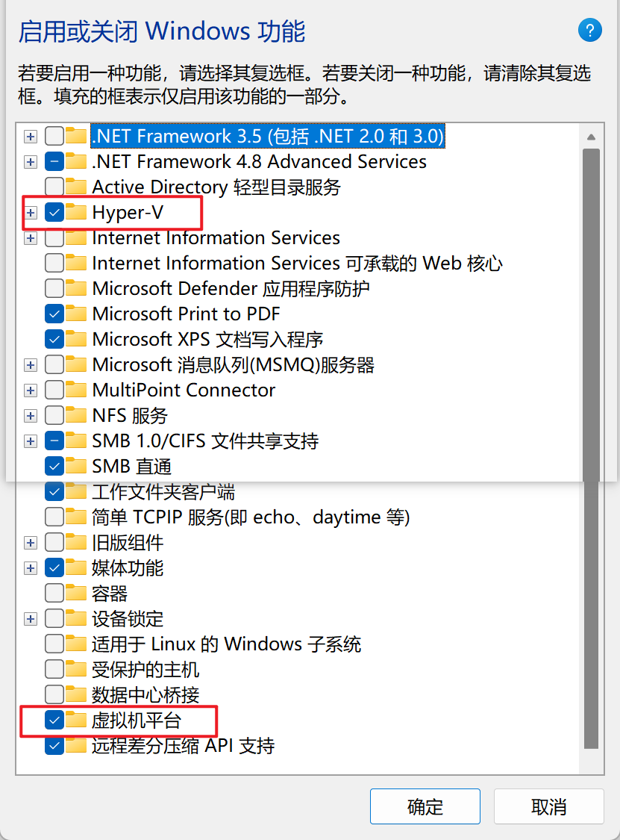Expand the Hyper-V tree node
This screenshot has width=620, height=840.
tap(30, 213)
